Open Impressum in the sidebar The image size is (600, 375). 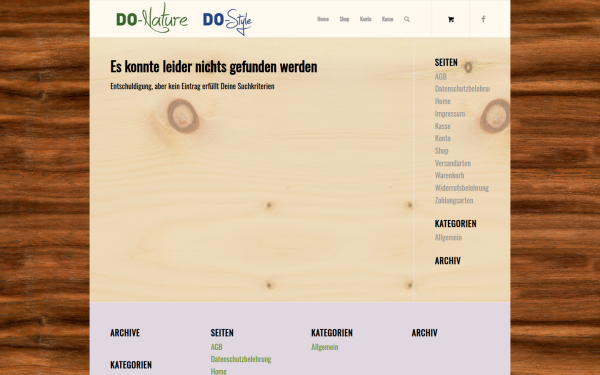[450, 114]
